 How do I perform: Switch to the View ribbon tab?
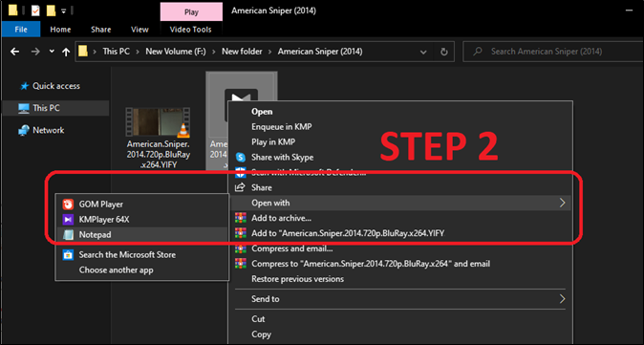point(140,30)
